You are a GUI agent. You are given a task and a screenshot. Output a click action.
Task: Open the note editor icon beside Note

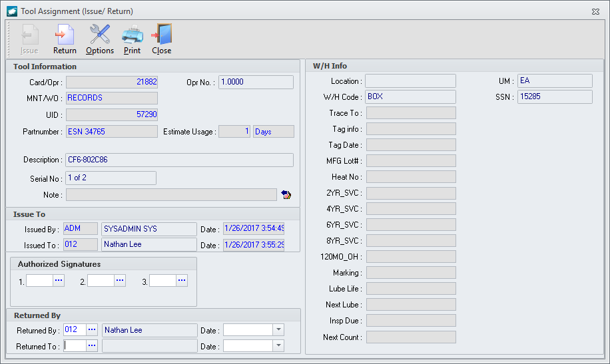click(286, 194)
